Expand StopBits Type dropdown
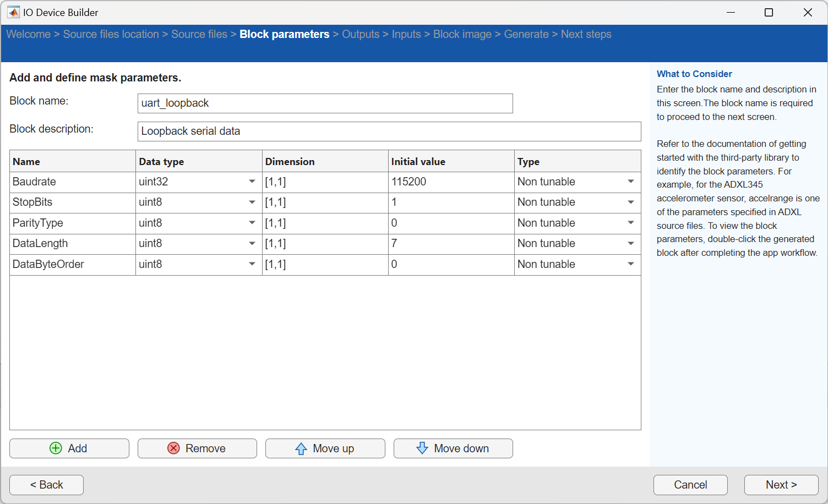828x504 pixels. click(x=630, y=202)
